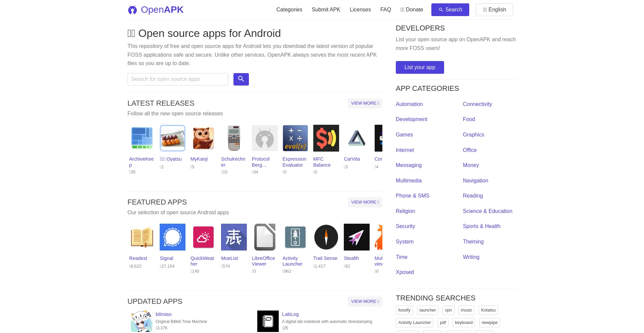Open the Games category
This screenshot has height=333, width=644.
[x=404, y=134]
